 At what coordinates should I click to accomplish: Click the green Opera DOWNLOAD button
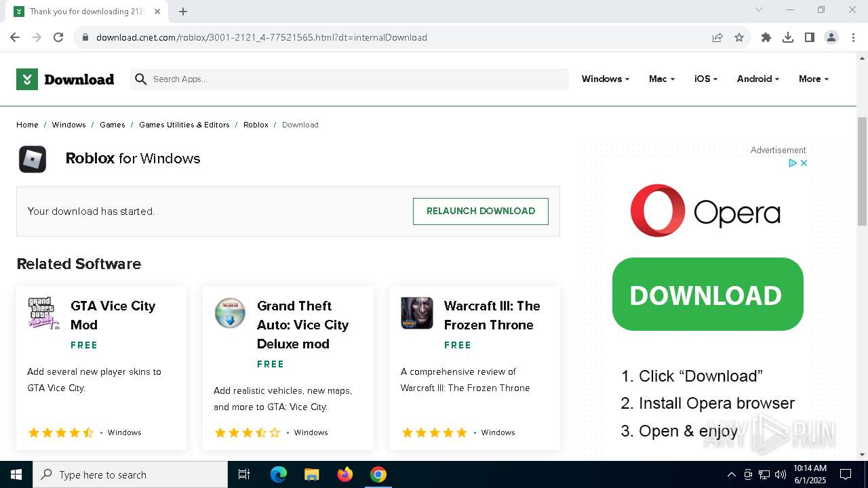[x=707, y=294]
